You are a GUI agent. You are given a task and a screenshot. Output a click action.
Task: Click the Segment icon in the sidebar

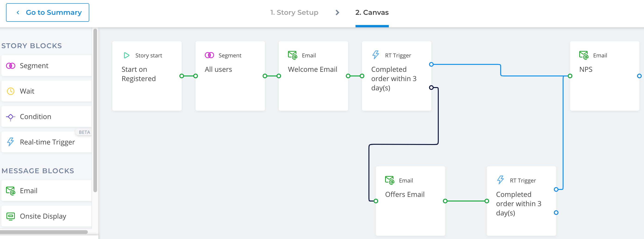tap(10, 66)
